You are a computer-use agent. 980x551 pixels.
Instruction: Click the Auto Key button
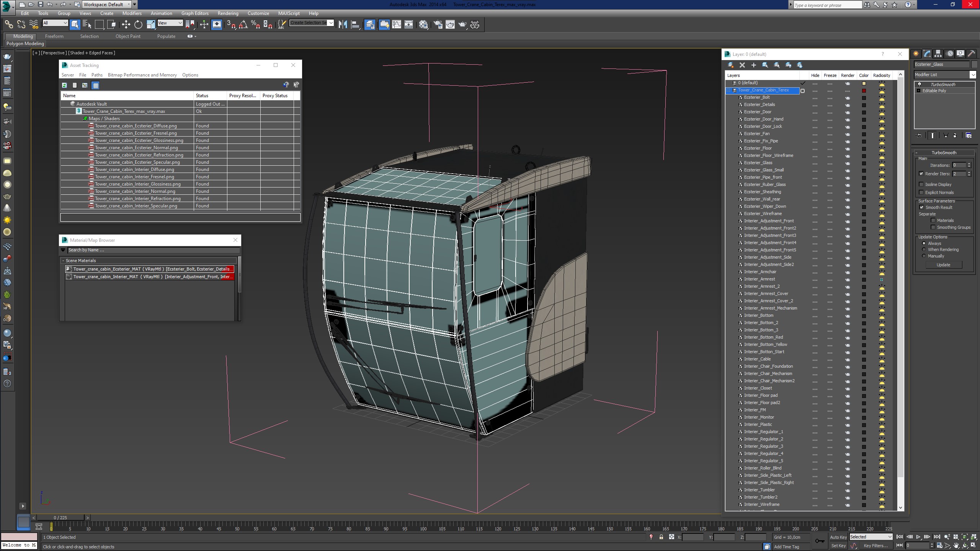[838, 537]
